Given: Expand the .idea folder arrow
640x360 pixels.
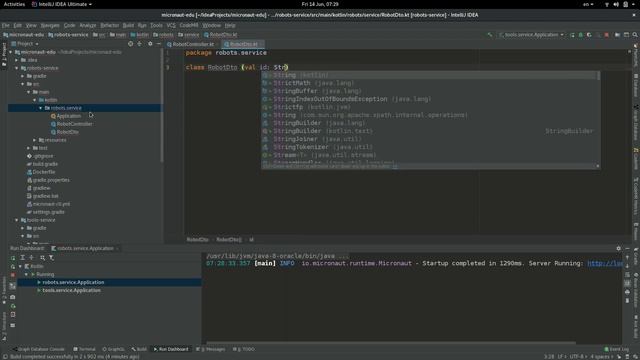Looking at the screenshot, I should pyautogui.click(x=17, y=60).
